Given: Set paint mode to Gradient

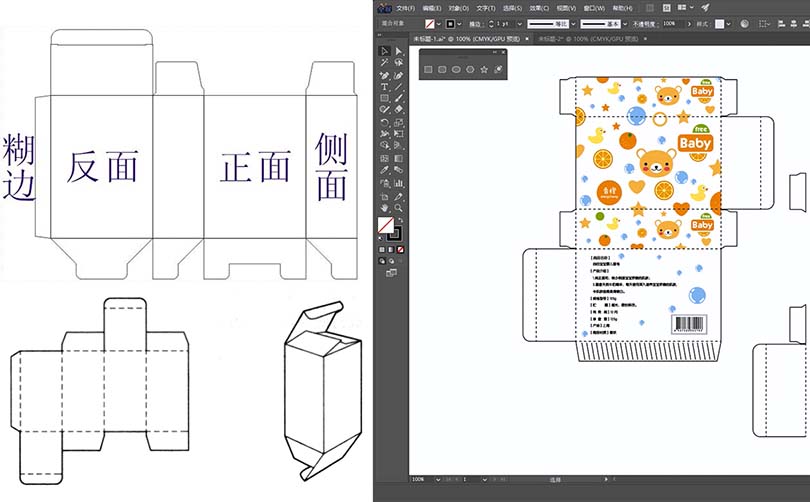Looking at the screenshot, I should click(391, 249).
